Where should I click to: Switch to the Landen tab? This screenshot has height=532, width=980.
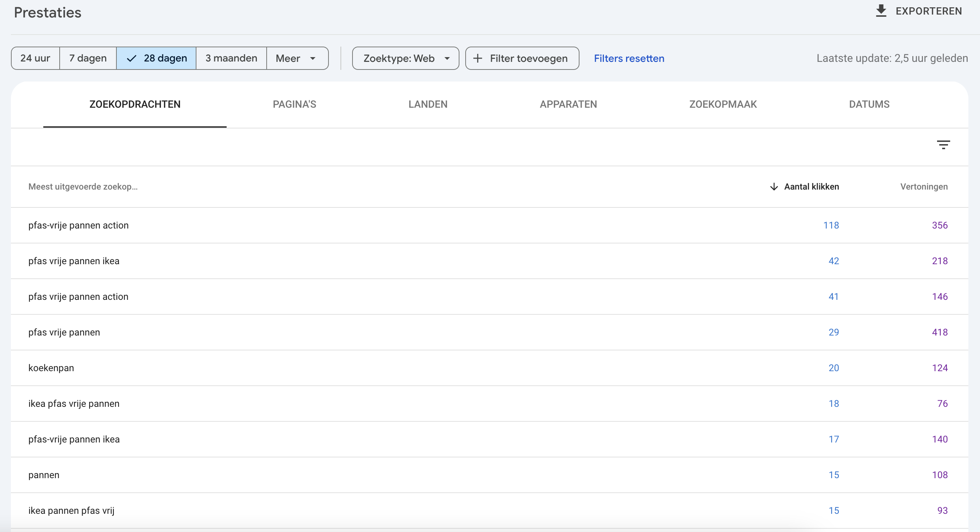tap(428, 104)
